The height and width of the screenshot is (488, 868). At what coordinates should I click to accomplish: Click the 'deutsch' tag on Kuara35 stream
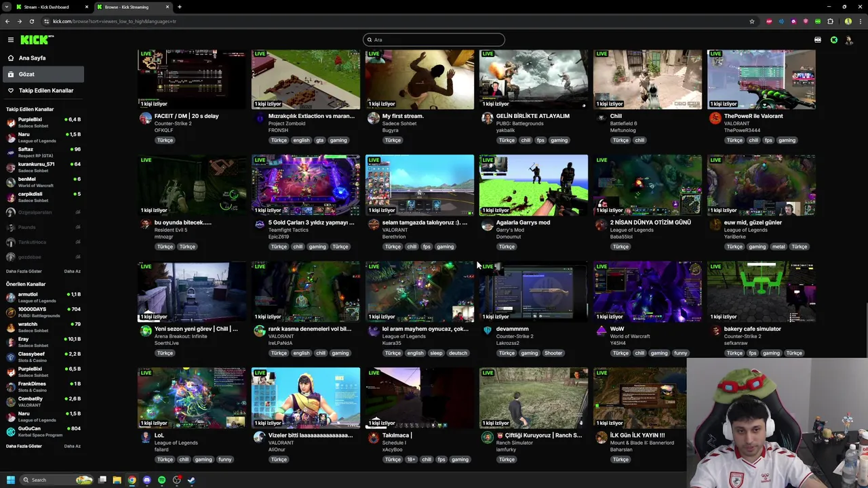coord(458,353)
